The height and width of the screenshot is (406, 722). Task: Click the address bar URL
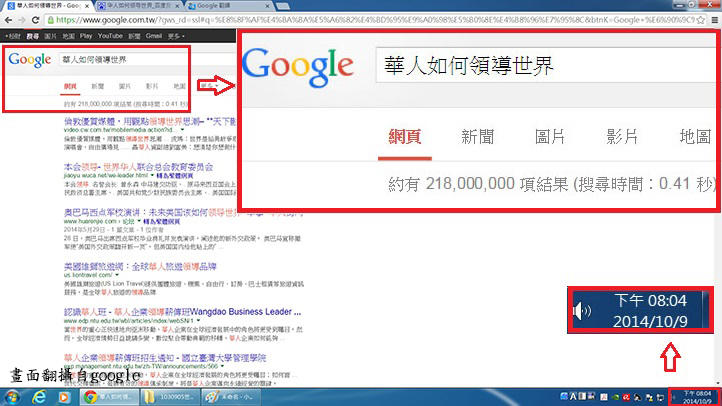375,20
